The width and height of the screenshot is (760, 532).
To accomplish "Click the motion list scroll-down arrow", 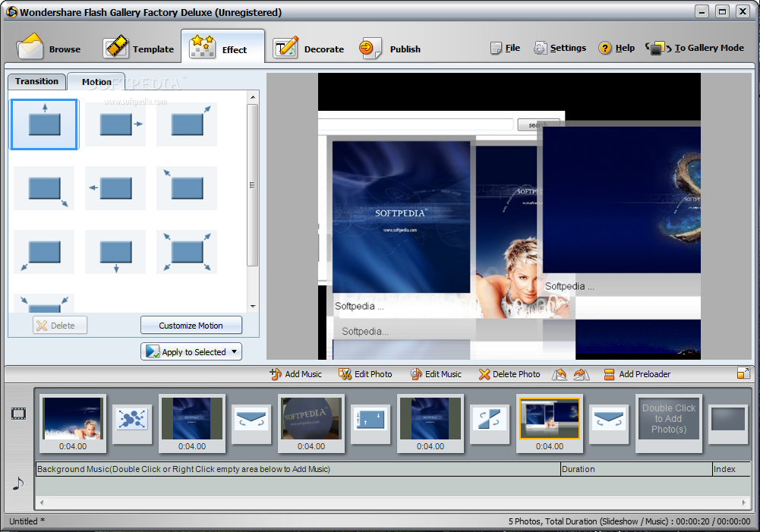I will pos(253,306).
